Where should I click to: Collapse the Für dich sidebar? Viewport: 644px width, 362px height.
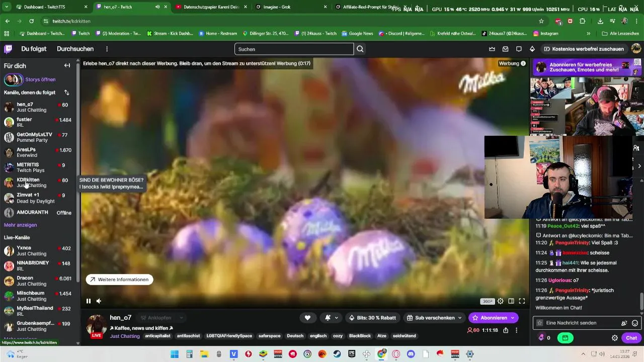tap(67, 65)
